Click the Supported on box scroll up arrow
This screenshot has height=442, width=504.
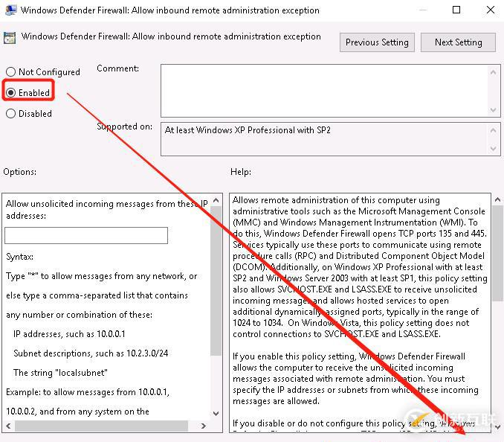click(x=494, y=129)
